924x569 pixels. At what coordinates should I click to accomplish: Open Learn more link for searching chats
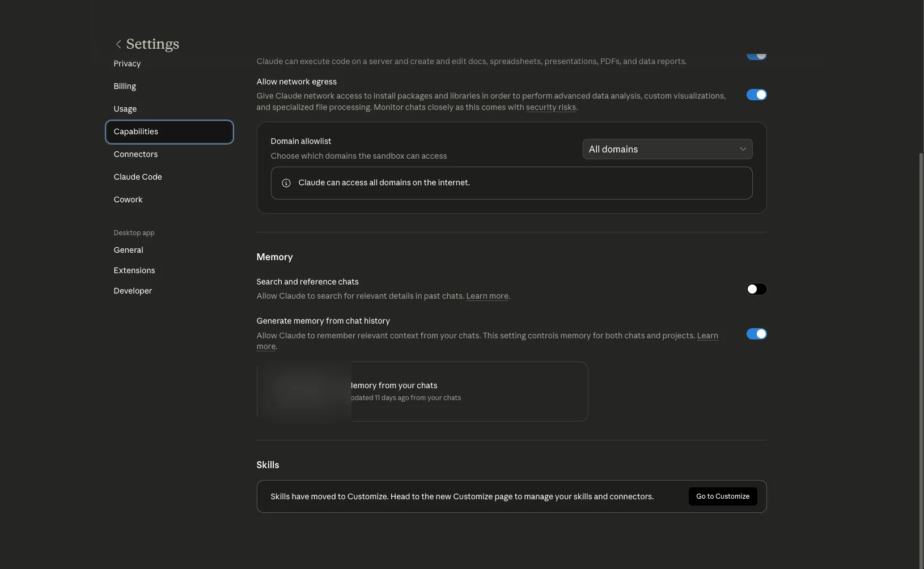pos(487,296)
